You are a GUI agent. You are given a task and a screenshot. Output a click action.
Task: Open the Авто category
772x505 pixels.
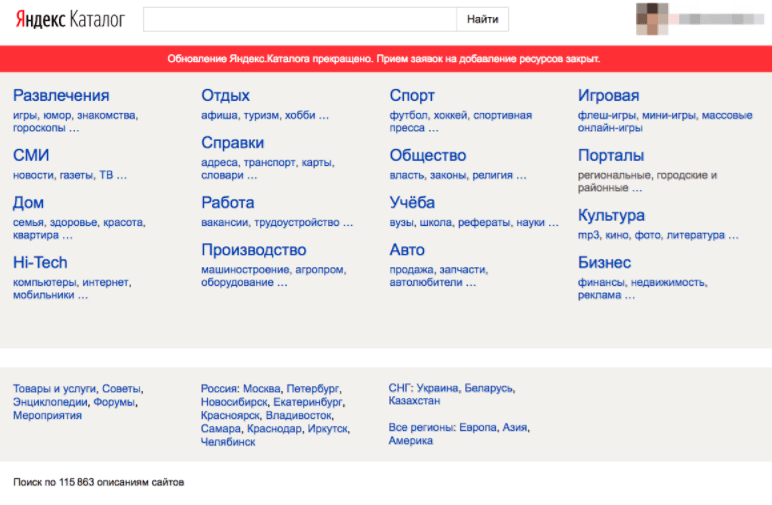click(407, 250)
